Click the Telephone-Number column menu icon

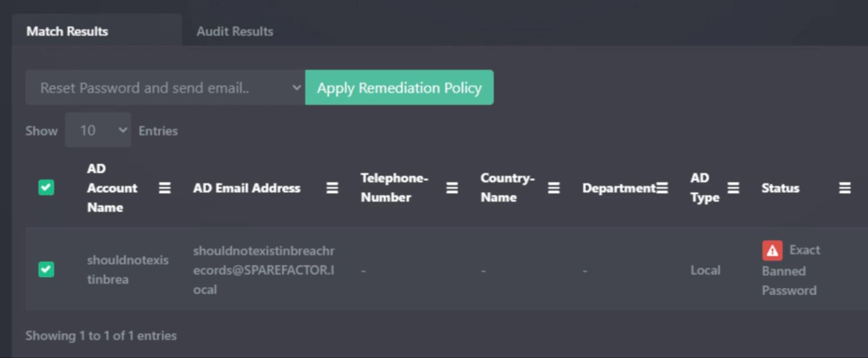pyautogui.click(x=452, y=188)
